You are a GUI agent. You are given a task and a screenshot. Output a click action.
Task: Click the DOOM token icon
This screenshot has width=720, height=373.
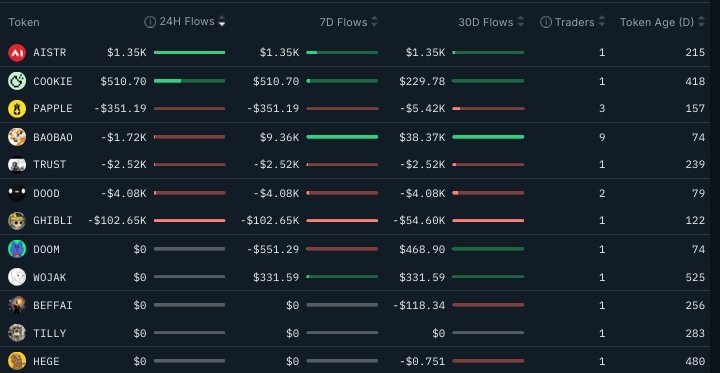17,249
